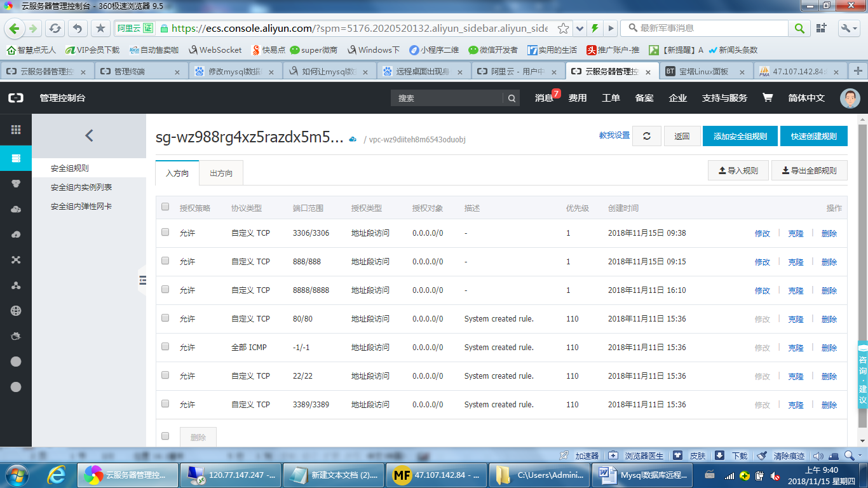868x488 pixels.
Task: Click 删除 for the 3389/3389 rule
Action: (829, 405)
